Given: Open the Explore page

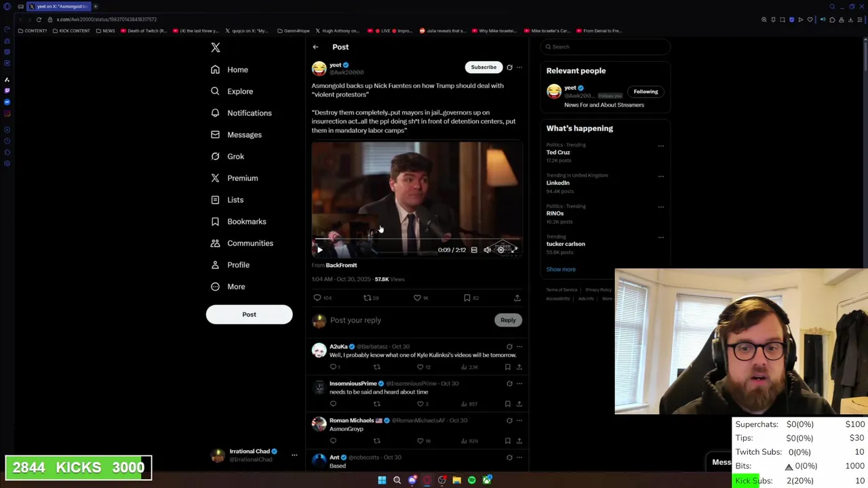Looking at the screenshot, I should [x=231, y=91].
